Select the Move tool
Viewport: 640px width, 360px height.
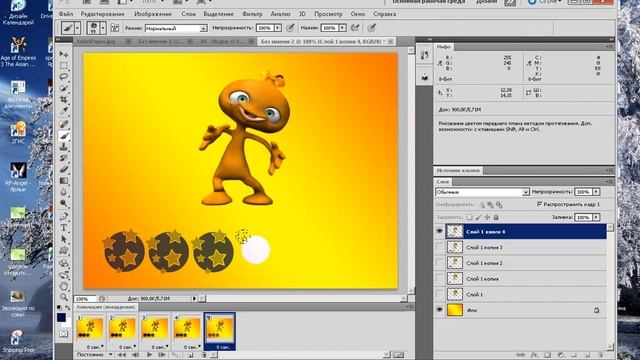(x=64, y=54)
